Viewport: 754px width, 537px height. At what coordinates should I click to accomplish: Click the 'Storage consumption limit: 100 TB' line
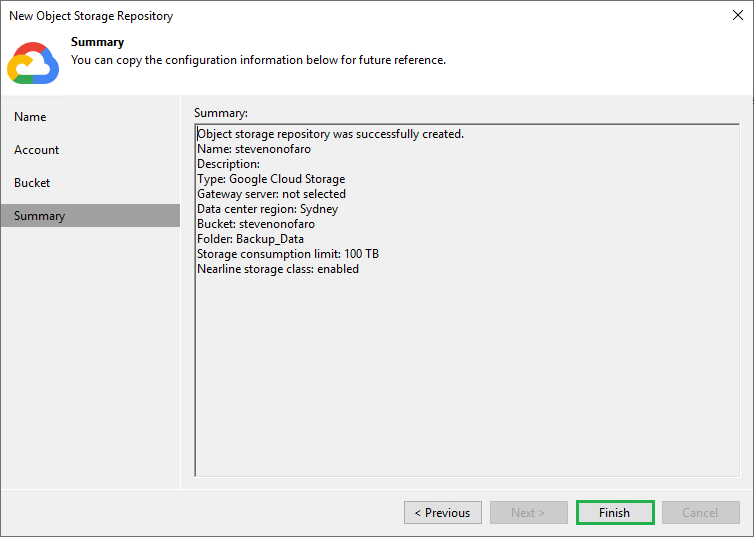(x=288, y=254)
